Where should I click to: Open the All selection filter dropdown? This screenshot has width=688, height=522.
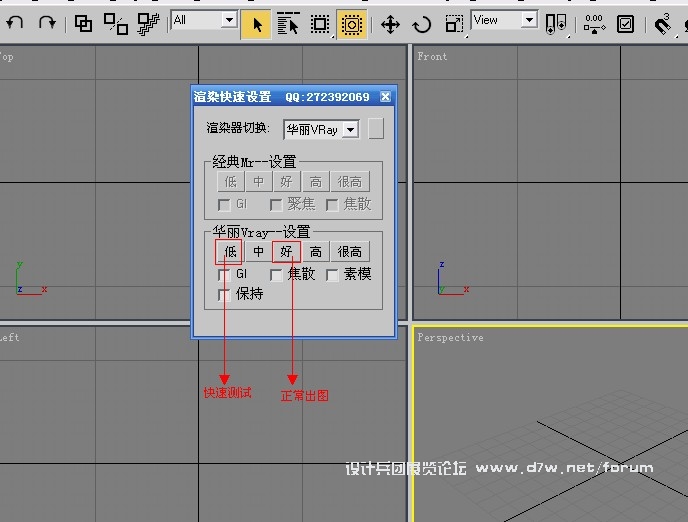click(x=204, y=20)
